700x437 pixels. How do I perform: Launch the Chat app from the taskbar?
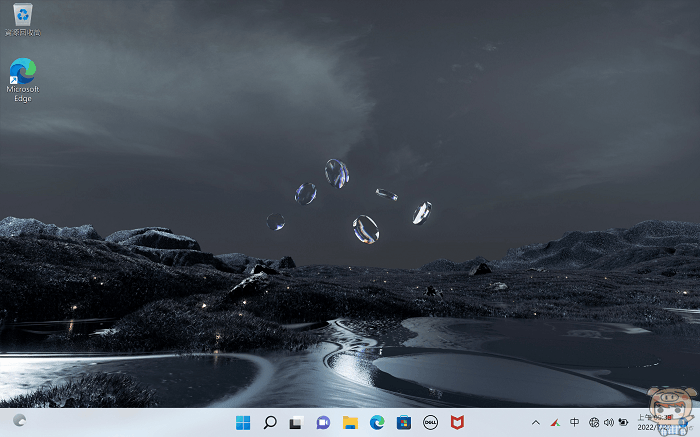tap(323, 422)
